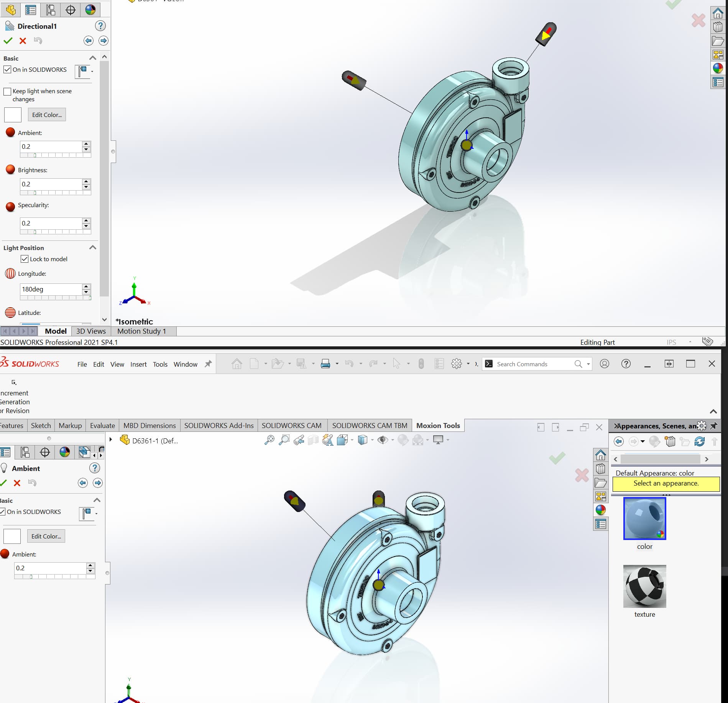Select the color appearance thumbnail

click(x=644, y=518)
